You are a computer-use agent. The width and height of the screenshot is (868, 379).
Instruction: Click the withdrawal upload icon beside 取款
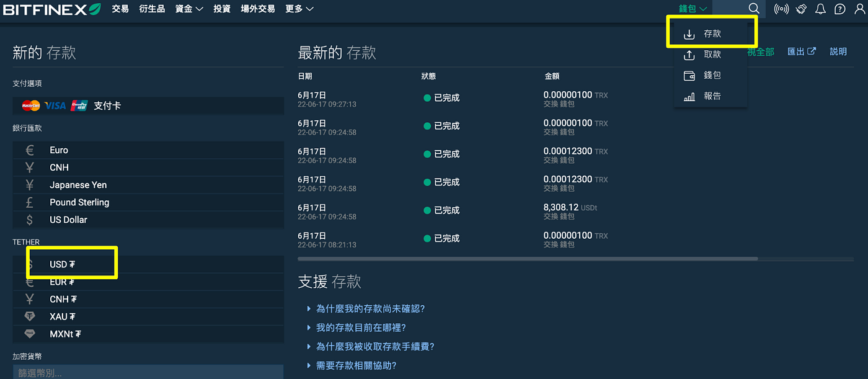[x=689, y=55]
